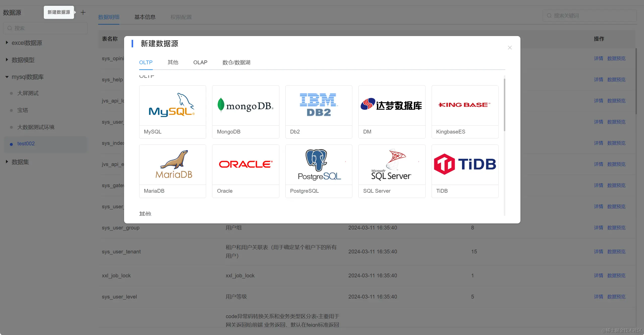
Task: Collapse the mysql数据库 tree node
Action: tap(7, 77)
